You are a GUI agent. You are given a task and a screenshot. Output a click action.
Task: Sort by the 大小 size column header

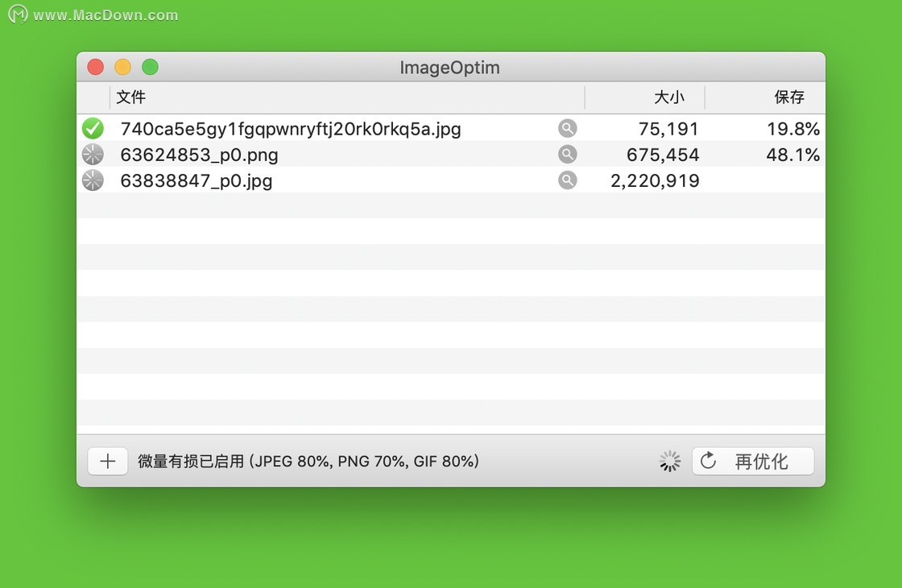[645, 97]
